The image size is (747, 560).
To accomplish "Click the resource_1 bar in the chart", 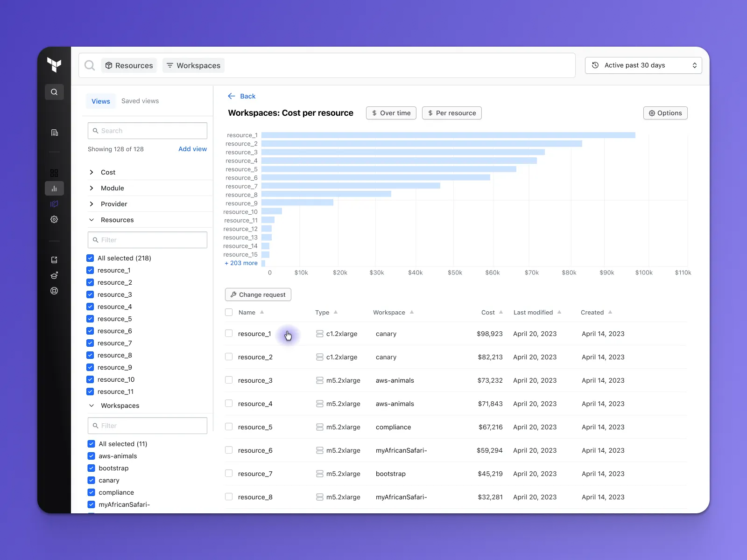I will coord(448,135).
